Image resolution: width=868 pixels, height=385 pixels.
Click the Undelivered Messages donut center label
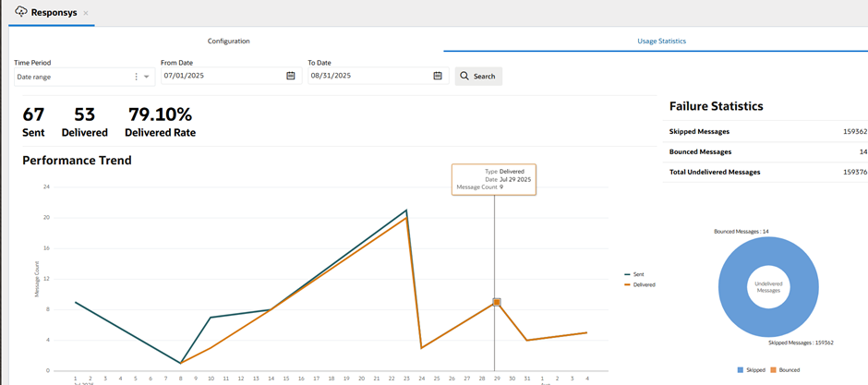click(768, 287)
